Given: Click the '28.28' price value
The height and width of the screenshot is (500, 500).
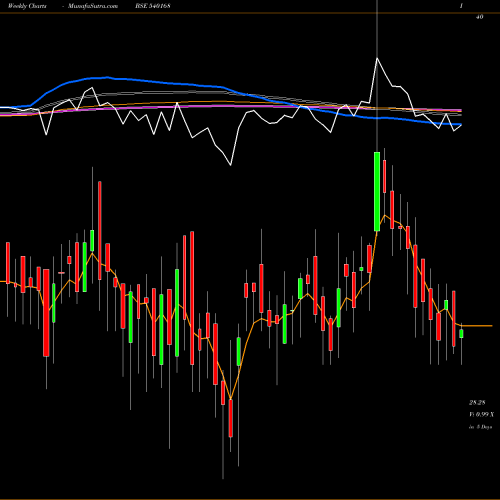Looking at the screenshot, I should pyautogui.click(x=477, y=403).
